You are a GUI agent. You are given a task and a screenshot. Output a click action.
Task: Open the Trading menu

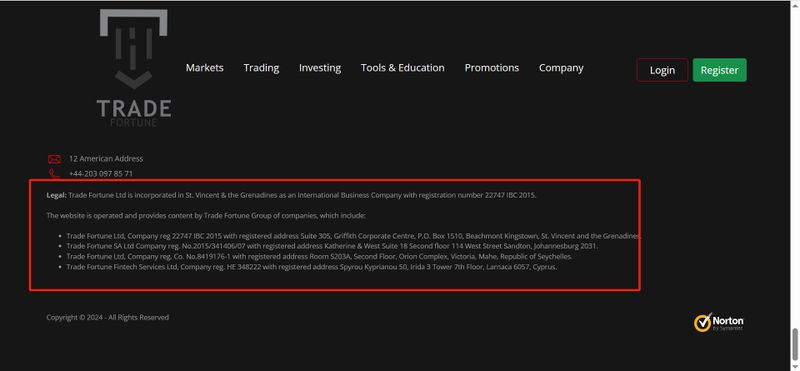261,68
